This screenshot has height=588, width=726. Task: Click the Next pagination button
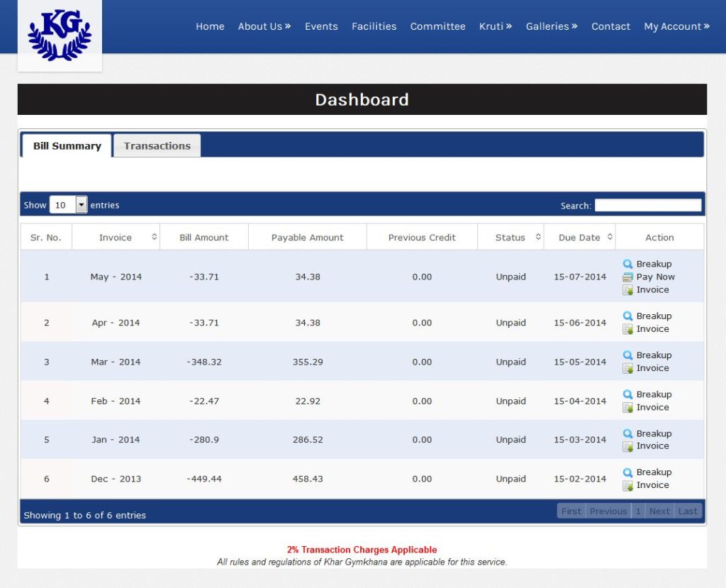point(659,511)
